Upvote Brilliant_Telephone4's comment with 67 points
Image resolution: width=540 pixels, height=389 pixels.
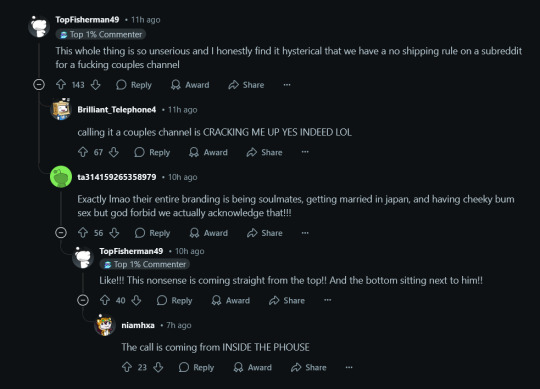pos(83,152)
